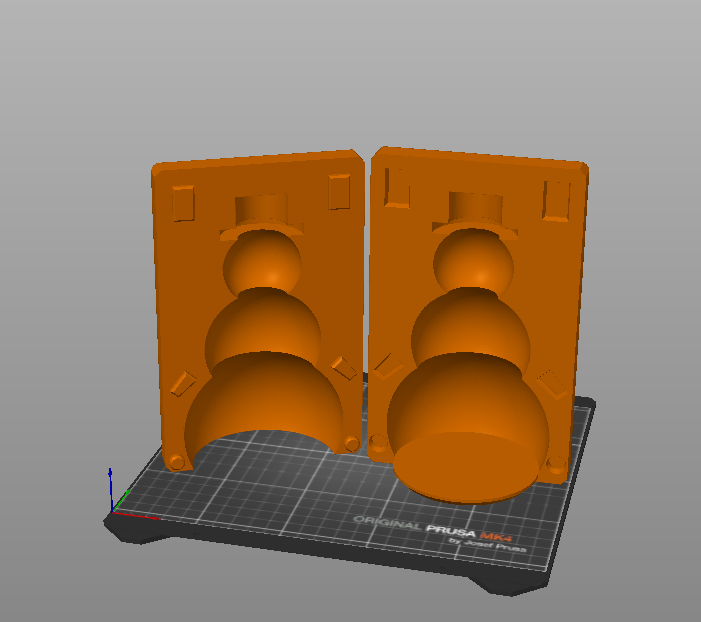Click the middle sphere cavity of right mold

pos(470,332)
